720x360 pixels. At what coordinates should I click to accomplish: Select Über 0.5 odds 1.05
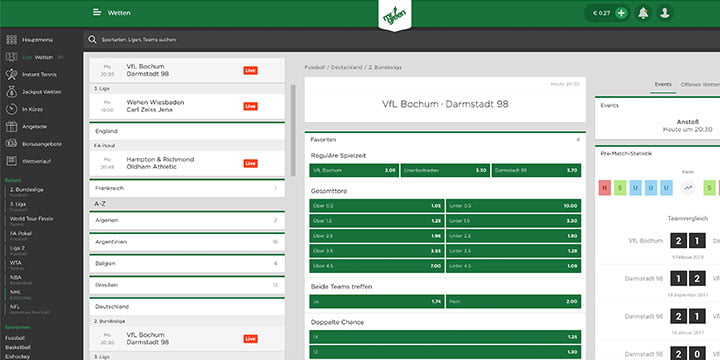click(x=377, y=206)
